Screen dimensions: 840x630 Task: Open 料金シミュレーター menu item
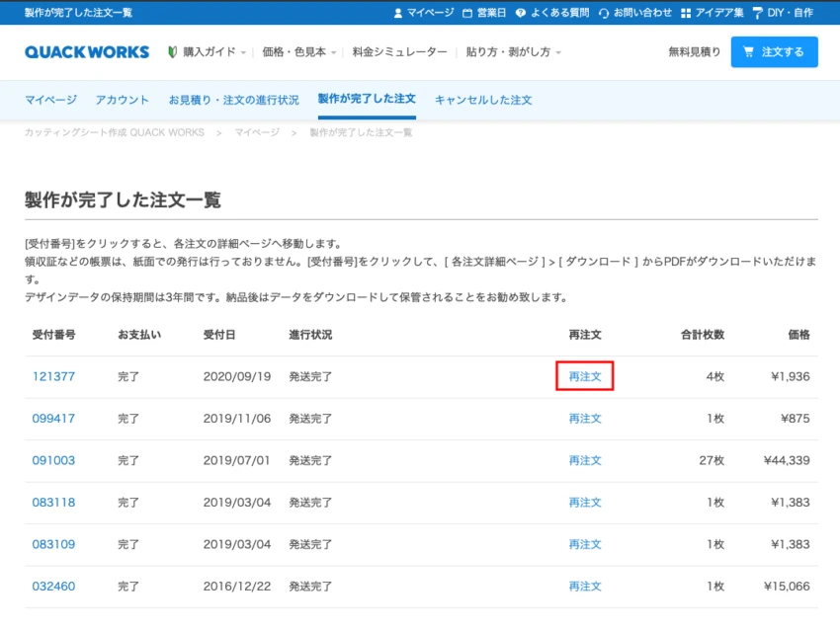pos(399,52)
